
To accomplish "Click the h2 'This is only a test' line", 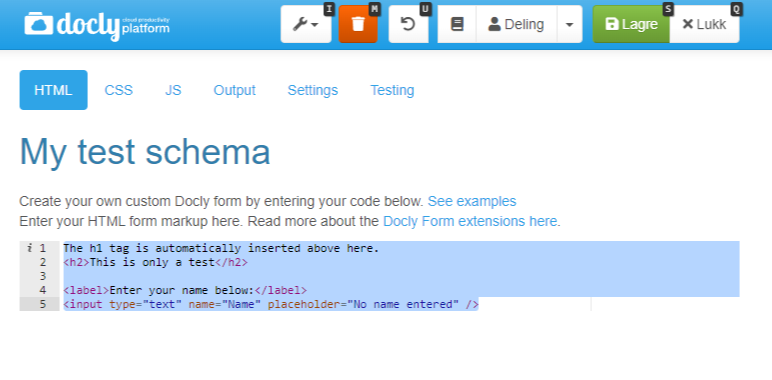I will (x=156, y=262).
